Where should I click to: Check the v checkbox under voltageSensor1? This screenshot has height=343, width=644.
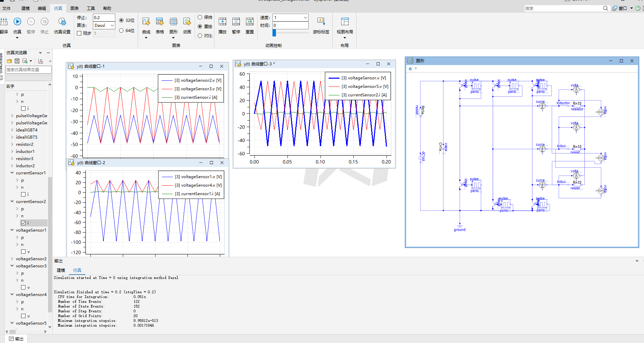23,252
